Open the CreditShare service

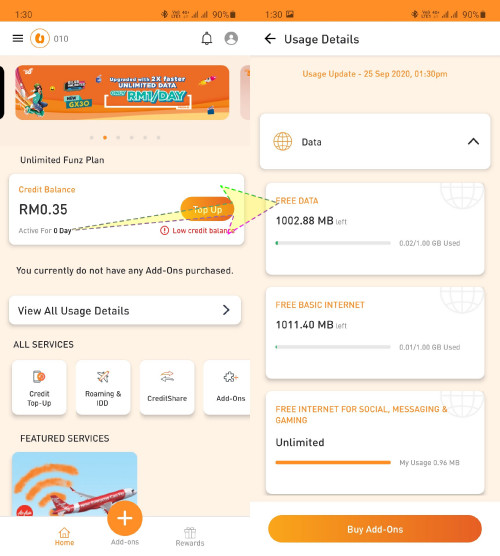[x=167, y=388]
